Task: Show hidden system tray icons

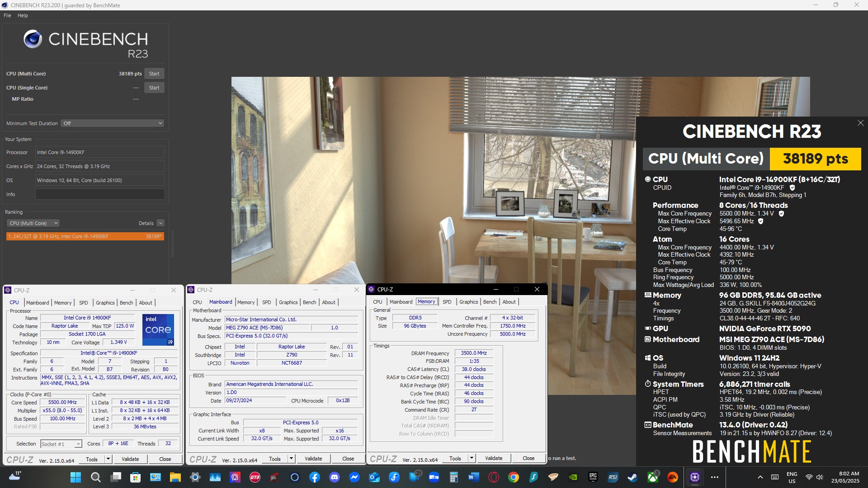Action: (760, 477)
